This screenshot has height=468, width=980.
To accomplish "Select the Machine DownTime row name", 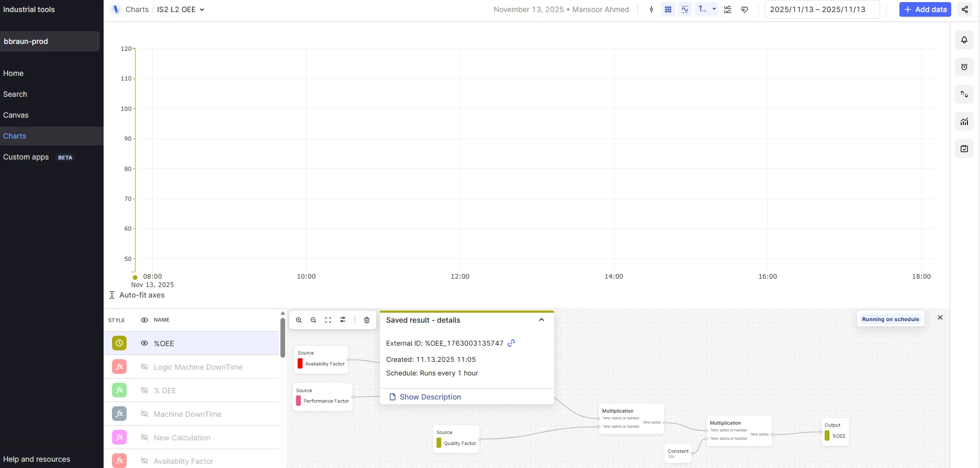I will 188,414.
